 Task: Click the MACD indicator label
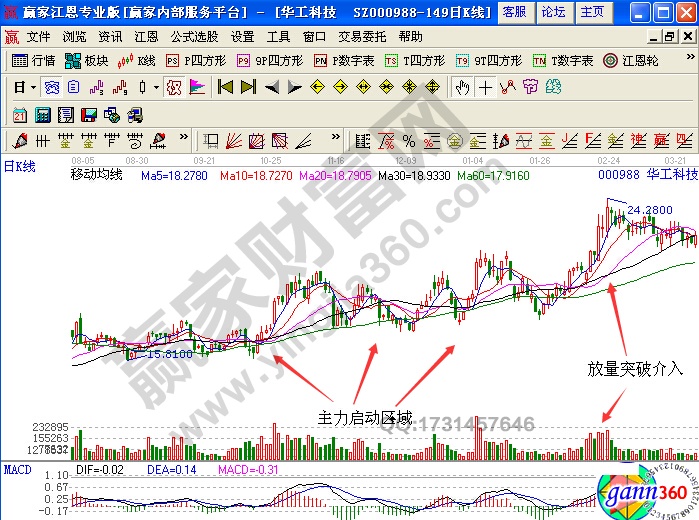pyautogui.click(x=17, y=468)
